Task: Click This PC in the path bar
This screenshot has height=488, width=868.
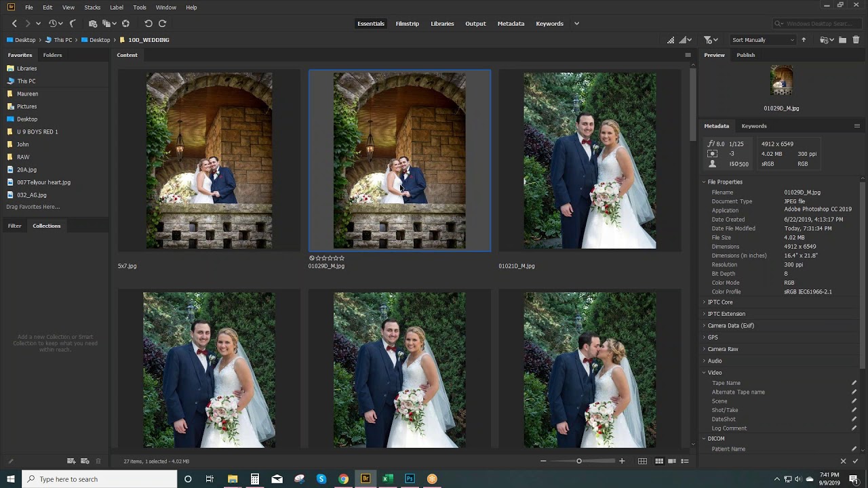Action: (63, 40)
